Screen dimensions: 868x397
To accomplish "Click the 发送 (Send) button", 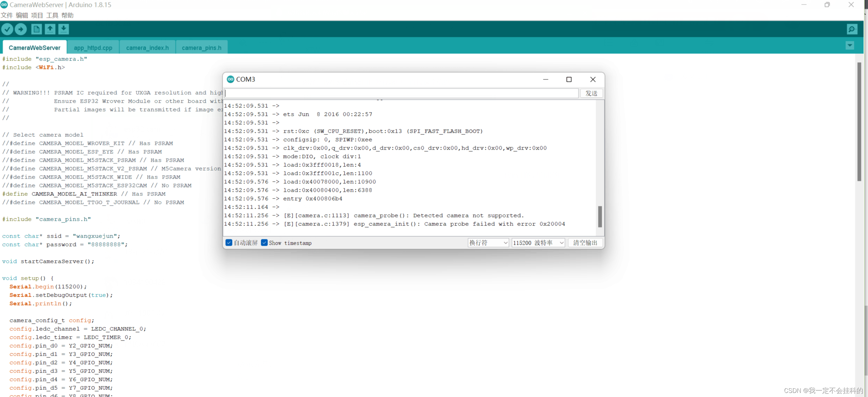I will (591, 93).
